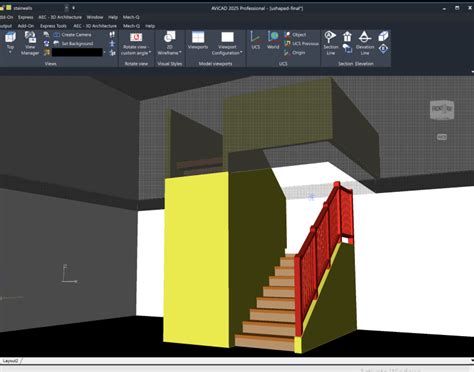Click the Views panel title
Viewport: 474px width, 372px height.
pyautogui.click(x=50, y=64)
